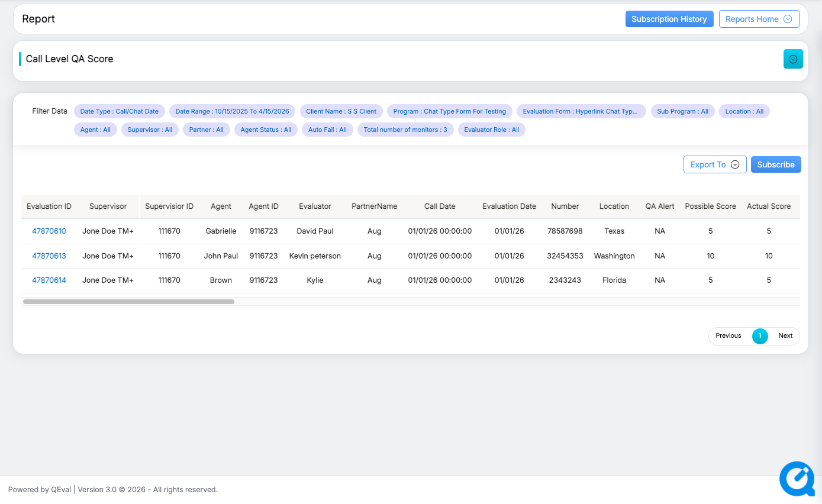Click the Actual Score column header

[x=768, y=206]
